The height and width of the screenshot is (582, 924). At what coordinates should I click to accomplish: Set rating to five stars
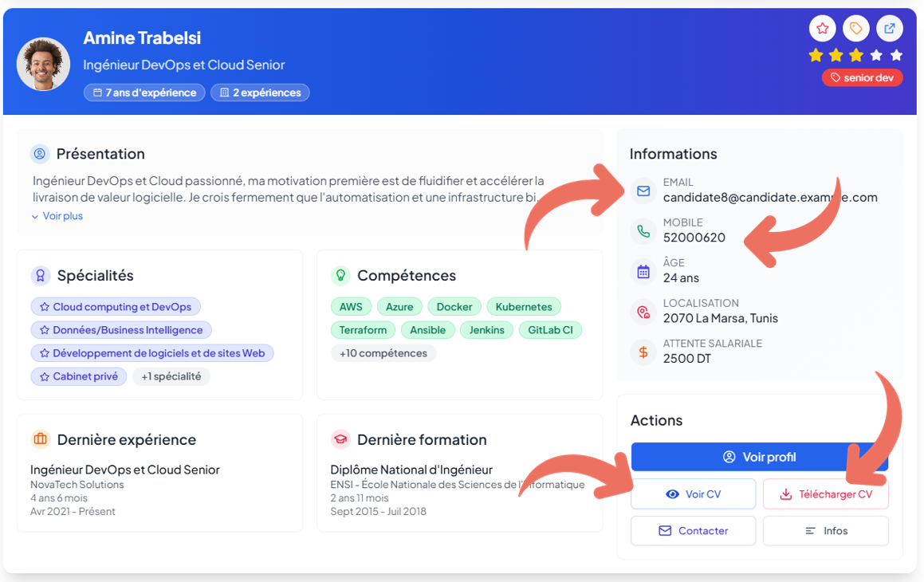point(896,55)
